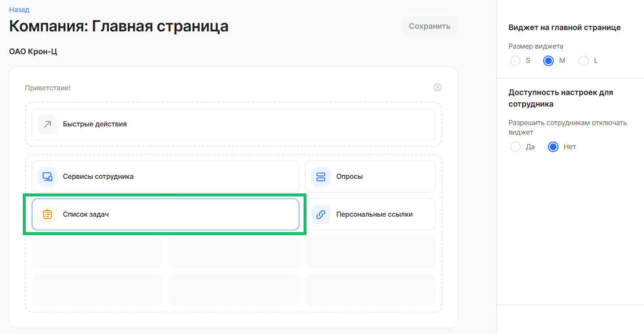Screen dimensions: 644x334
Task: Open the Персональные ссылки widget card
Action: point(370,214)
